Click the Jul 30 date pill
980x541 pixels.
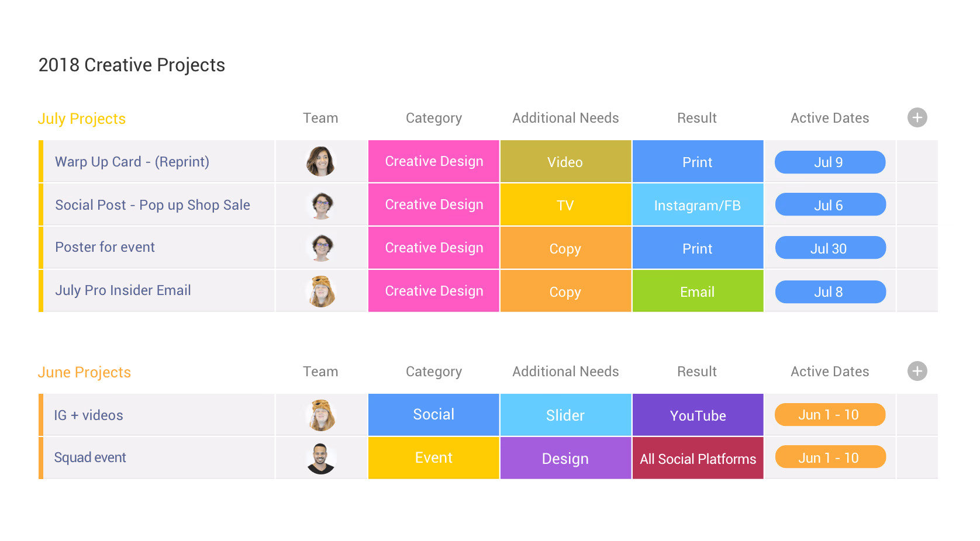(830, 248)
